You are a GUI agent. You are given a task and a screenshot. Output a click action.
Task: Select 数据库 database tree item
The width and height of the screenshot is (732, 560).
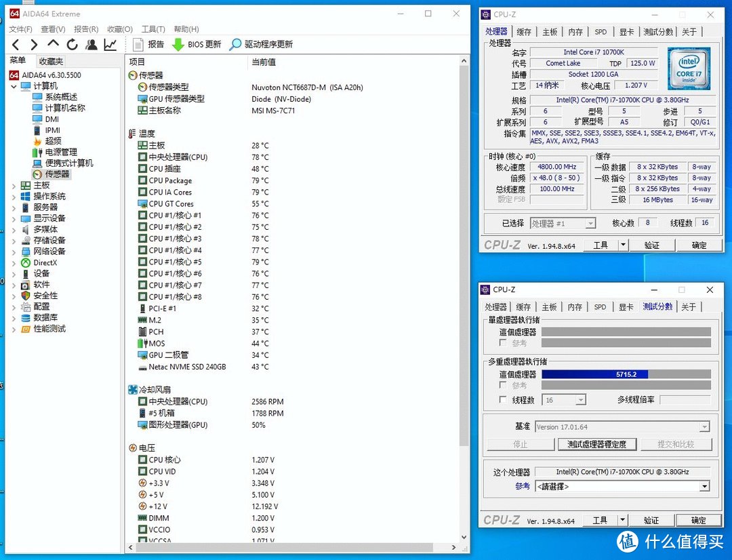coord(40,317)
